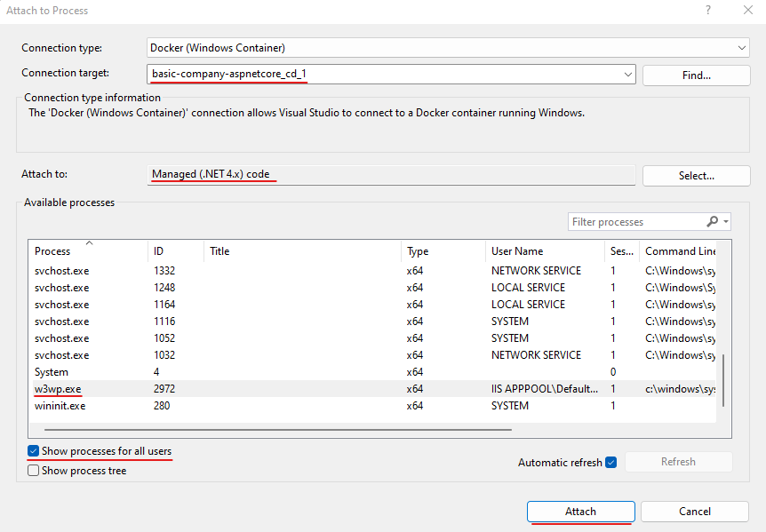This screenshot has height=532, width=766.
Task: Select the wininit.exe process row
Action: [374, 406]
